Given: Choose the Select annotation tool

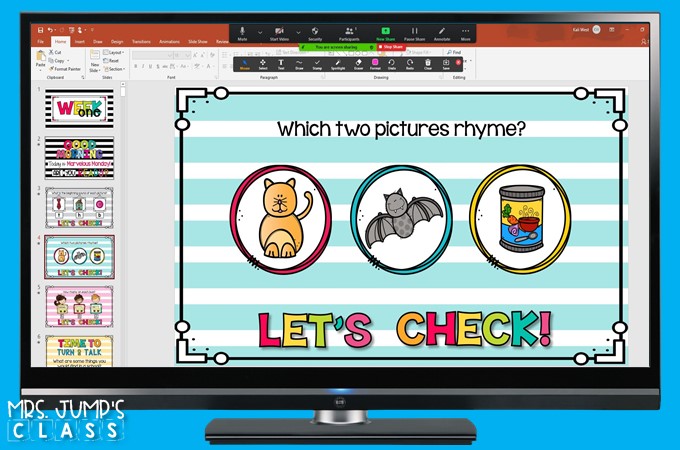Looking at the screenshot, I should pos(263,64).
